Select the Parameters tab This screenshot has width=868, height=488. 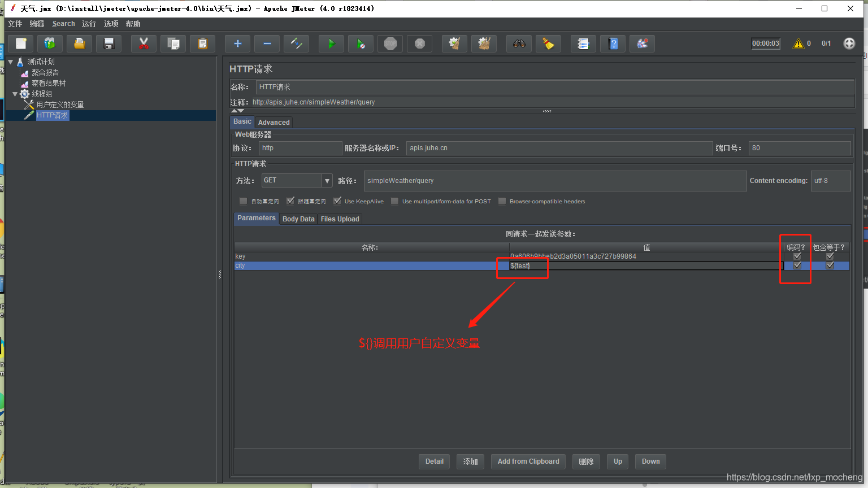pos(256,219)
